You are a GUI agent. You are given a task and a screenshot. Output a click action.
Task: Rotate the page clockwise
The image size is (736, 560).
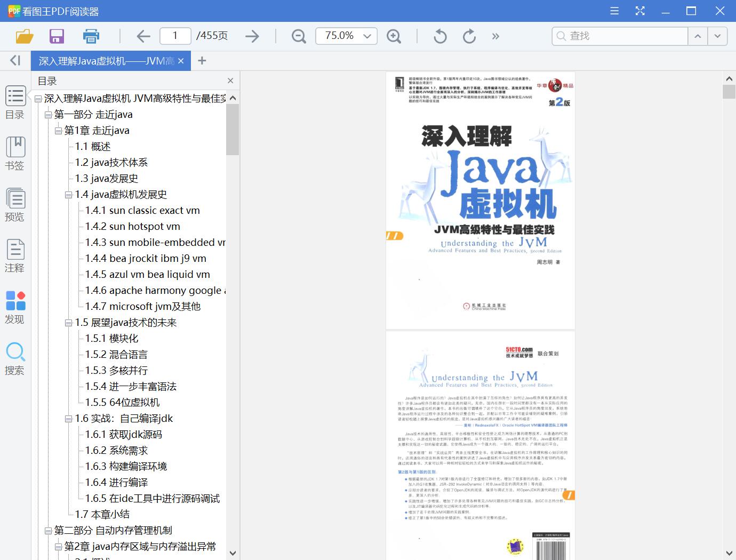tap(469, 36)
